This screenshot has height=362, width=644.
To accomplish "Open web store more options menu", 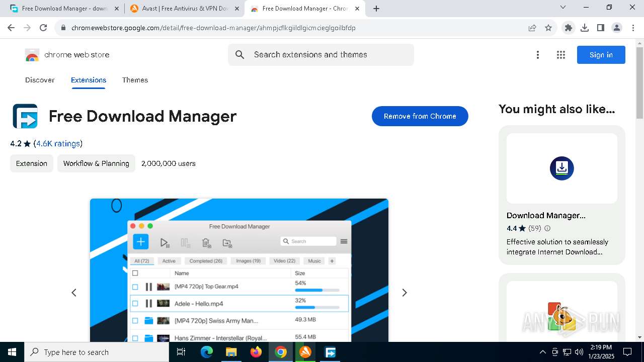I will coord(538,55).
